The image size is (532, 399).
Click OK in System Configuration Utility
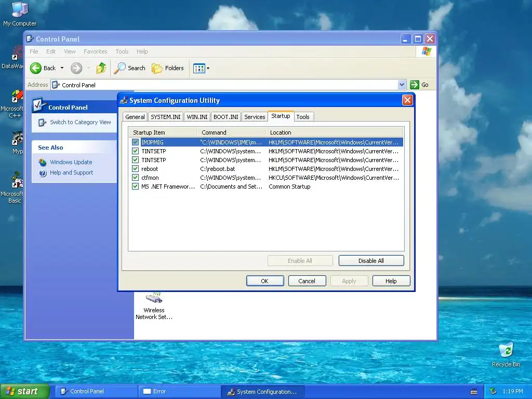pyautogui.click(x=265, y=281)
